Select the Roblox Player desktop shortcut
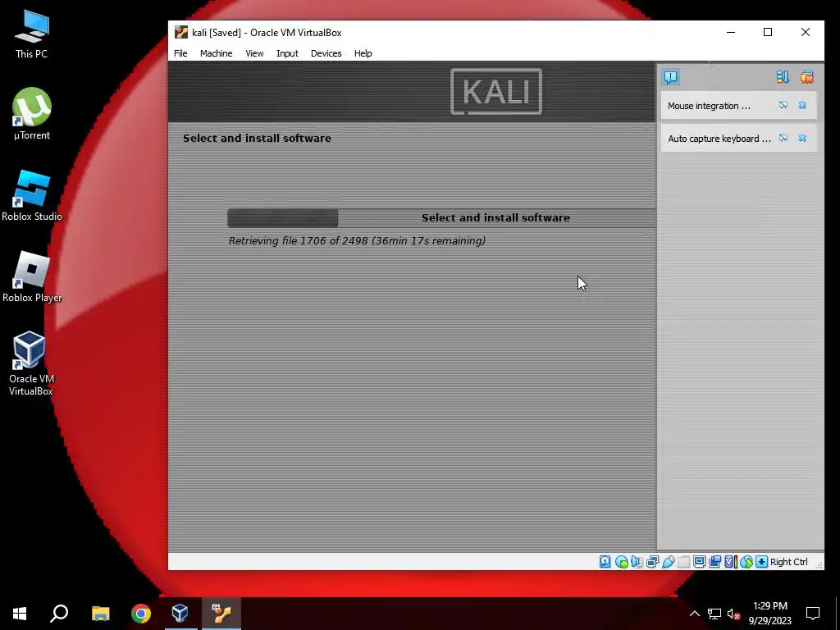 [x=32, y=277]
